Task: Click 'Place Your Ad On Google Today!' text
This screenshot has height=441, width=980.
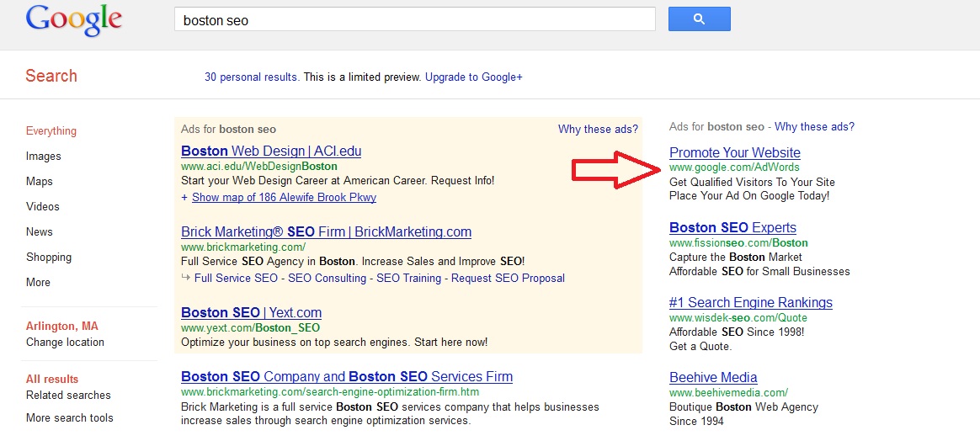Action: click(749, 196)
